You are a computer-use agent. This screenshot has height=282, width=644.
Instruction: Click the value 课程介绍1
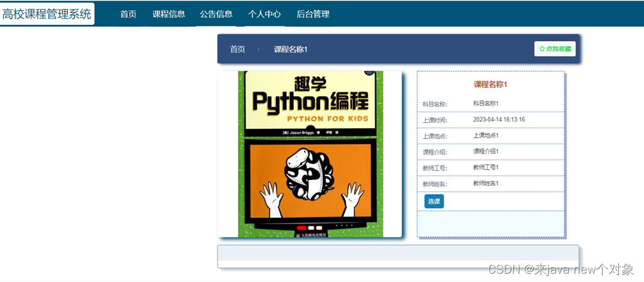point(486,151)
